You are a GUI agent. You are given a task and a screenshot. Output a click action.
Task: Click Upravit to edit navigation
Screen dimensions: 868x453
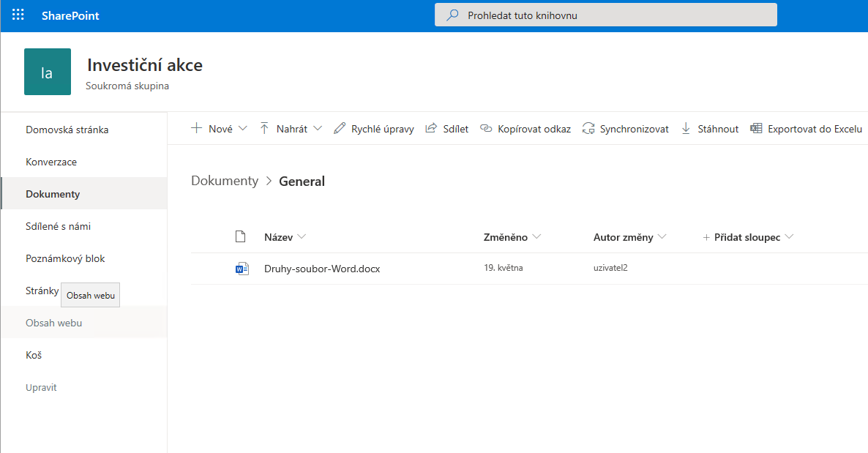click(x=41, y=387)
